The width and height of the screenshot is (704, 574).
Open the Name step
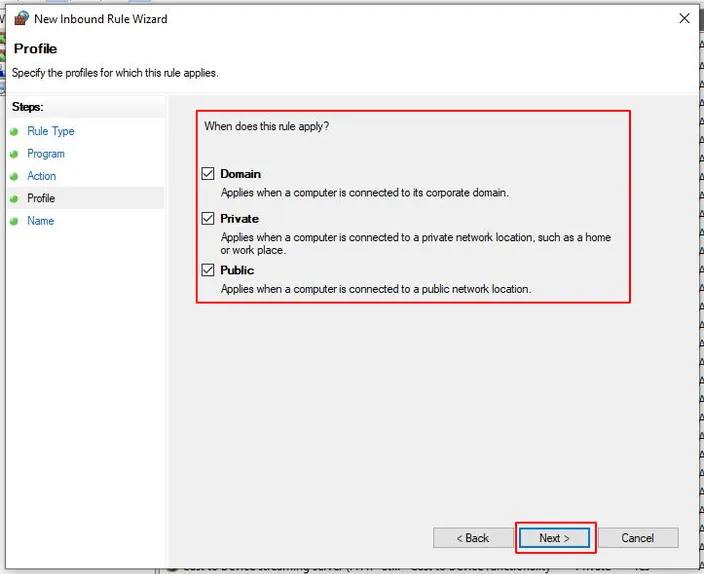coord(40,221)
